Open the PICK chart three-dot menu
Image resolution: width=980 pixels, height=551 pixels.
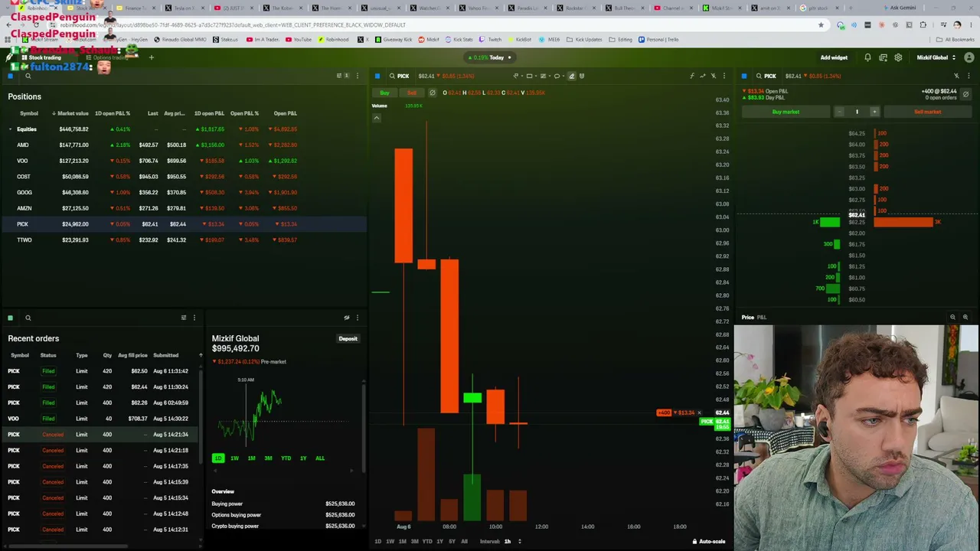[724, 76]
